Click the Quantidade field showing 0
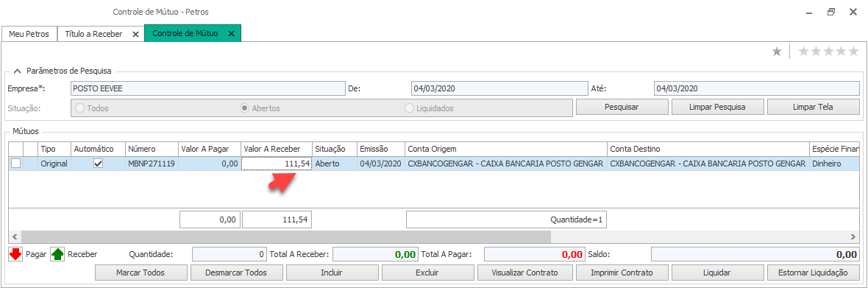 pos(230,254)
